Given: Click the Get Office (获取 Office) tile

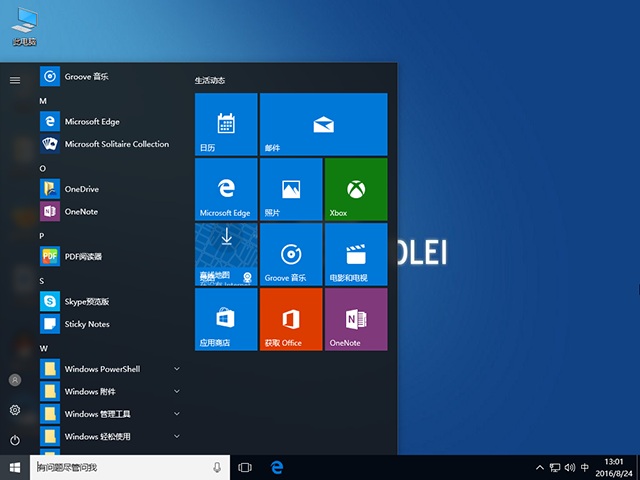Looking at the screenshot, I should click(x=291, y=319).
